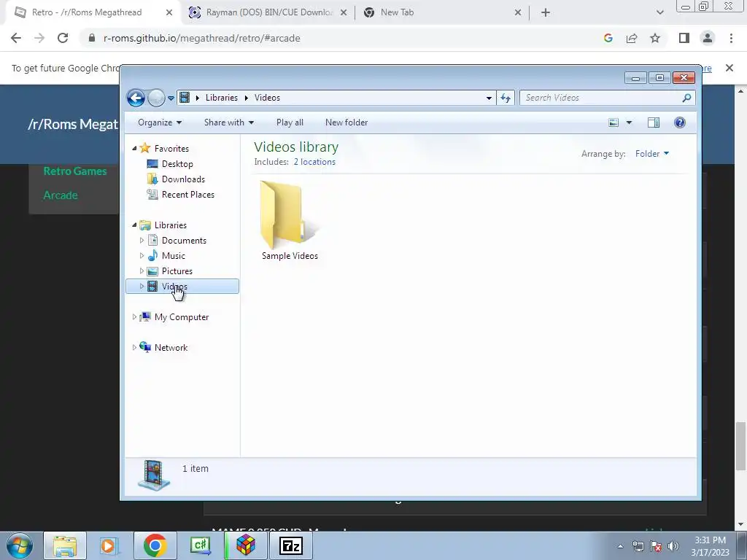Click Chrome back arrow

click(x=16, y=38)
